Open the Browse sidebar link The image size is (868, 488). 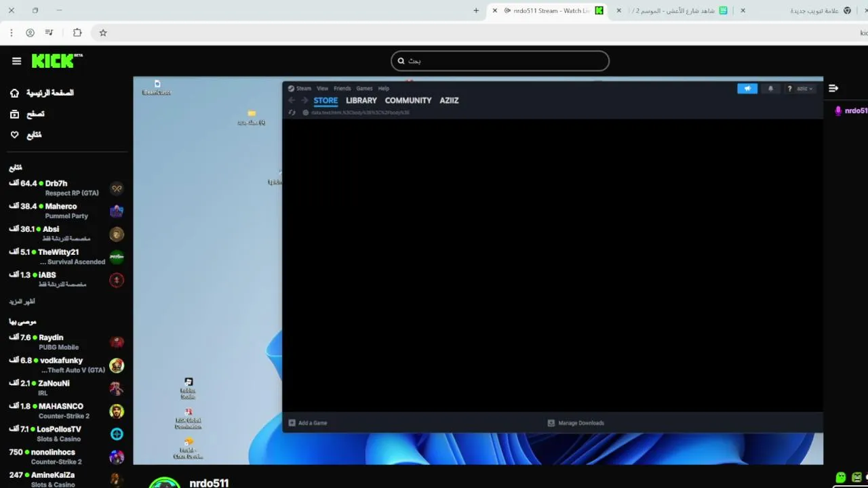27,114
